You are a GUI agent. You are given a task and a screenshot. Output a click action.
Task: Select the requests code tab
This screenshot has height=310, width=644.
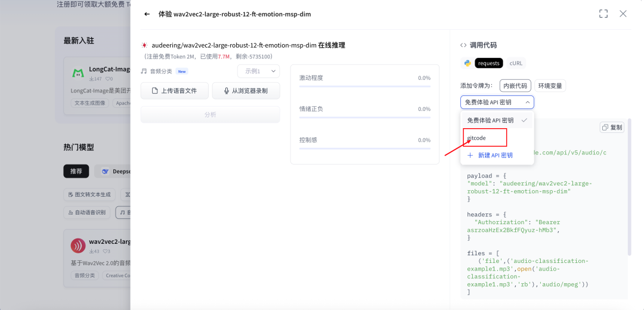[489, 63]
